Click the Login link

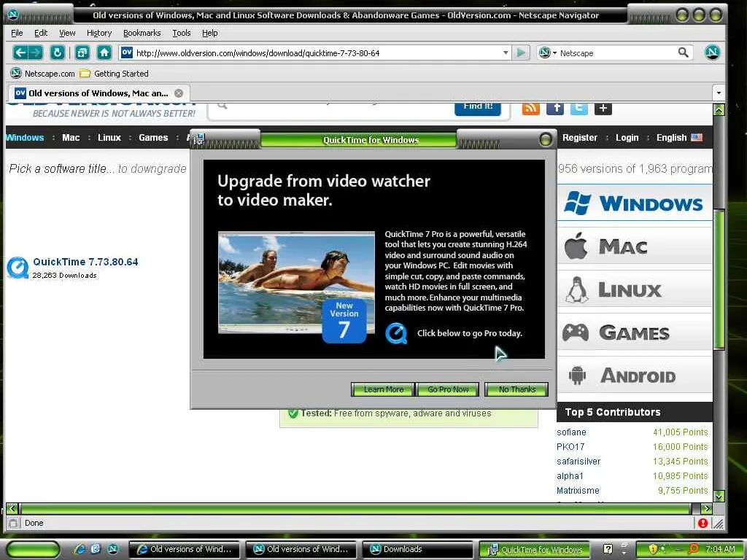pyautogui.click(x=627, y=138)
